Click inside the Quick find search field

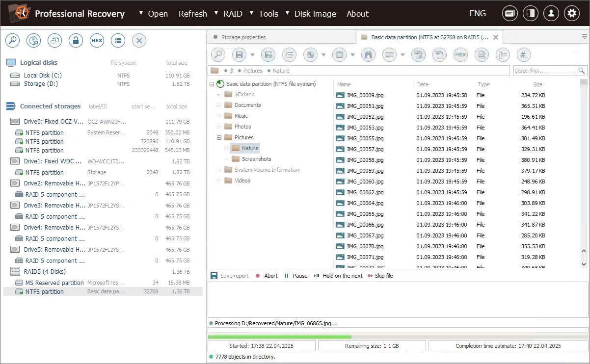coord(544,71)
